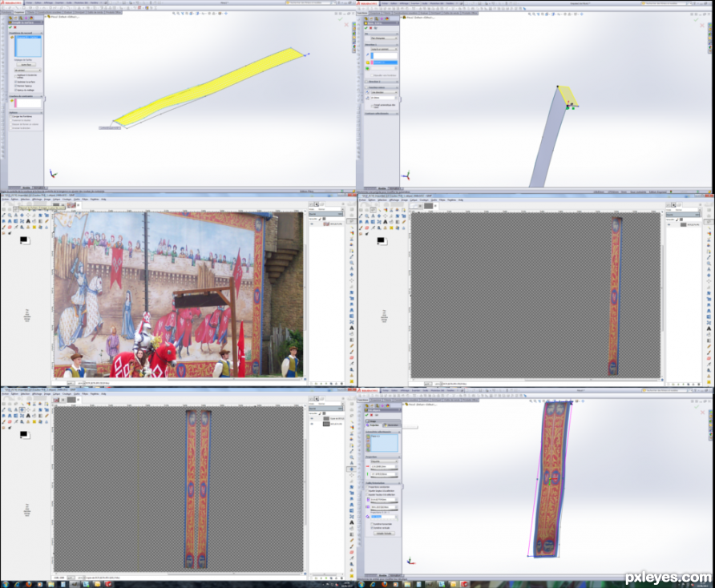Switch to Illumination tab in the decal panel
The width and height of the screenshot is (715, 588).
[x=391, y=425]
